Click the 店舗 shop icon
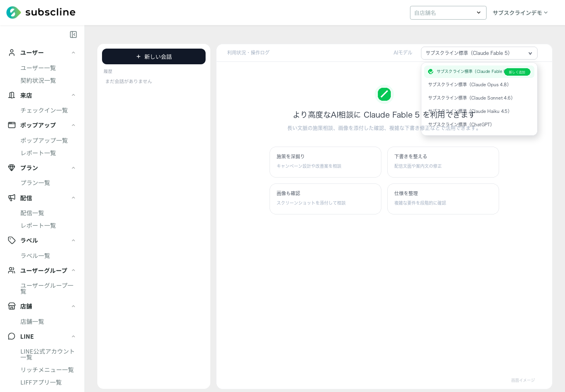The width and height of the screenshot is (565, 392). coord(12,306)
